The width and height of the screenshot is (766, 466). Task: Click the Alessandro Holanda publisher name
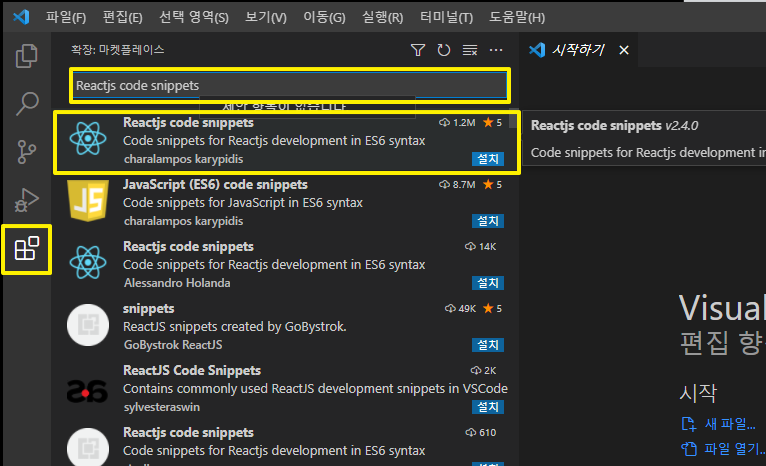coord(177,283)
